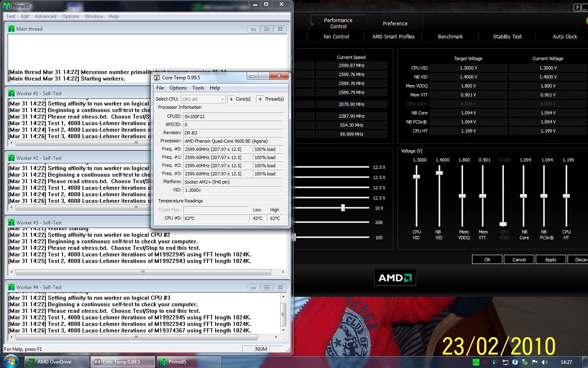This screenshot has width=588, height=368.
Task: Open Prime95 Edit menu
Action: pos(25,16)
